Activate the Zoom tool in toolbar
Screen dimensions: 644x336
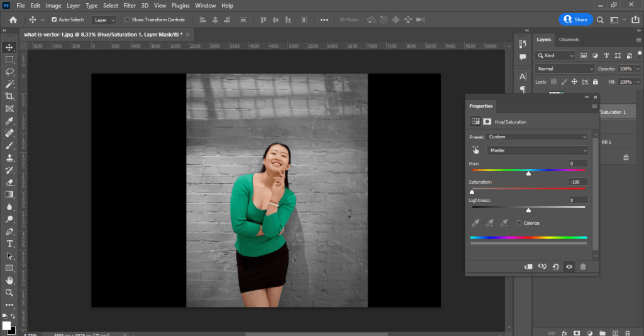[9, 293]
